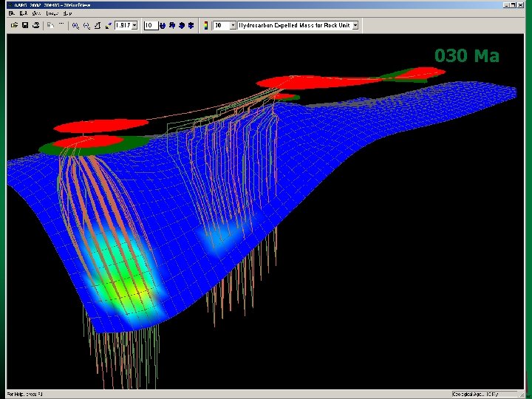
Task: Click the first blue rotate view icon
Action: click(163, 25)
